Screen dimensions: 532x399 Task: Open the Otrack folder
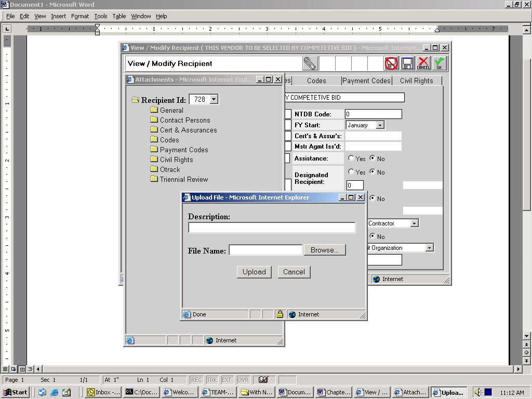coord(165,169)
